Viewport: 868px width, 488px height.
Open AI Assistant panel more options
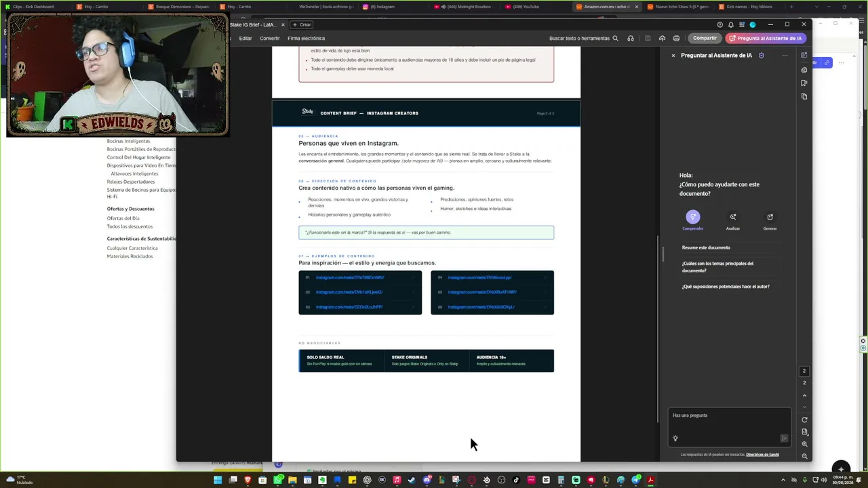tap(785, 56)
